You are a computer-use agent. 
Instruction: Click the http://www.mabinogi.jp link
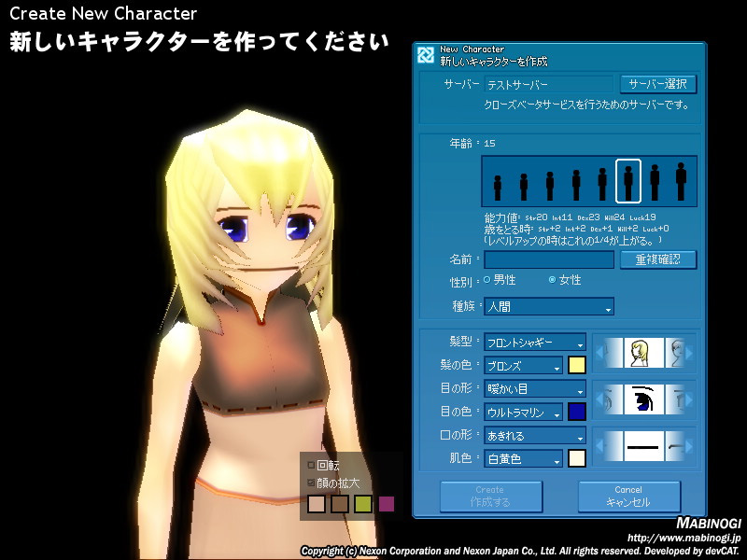(684, 539)
